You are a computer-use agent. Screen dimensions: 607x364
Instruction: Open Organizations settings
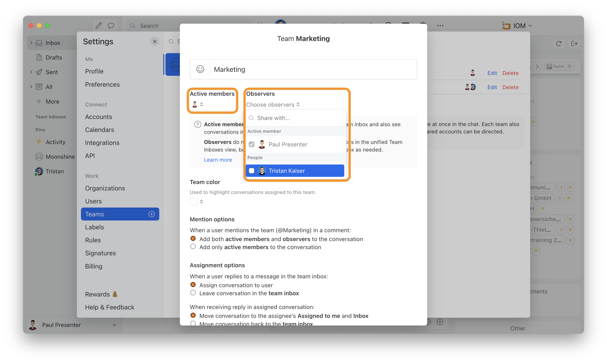coord(105,188)
